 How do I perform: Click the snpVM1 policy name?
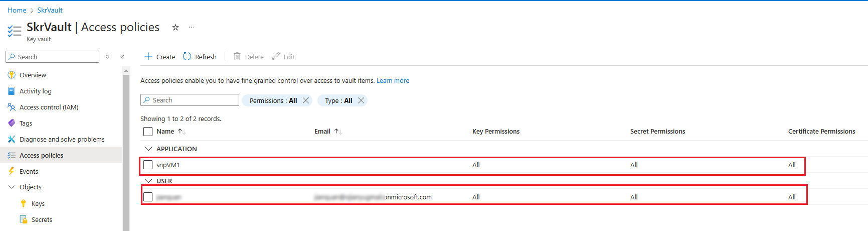[168, 165]
